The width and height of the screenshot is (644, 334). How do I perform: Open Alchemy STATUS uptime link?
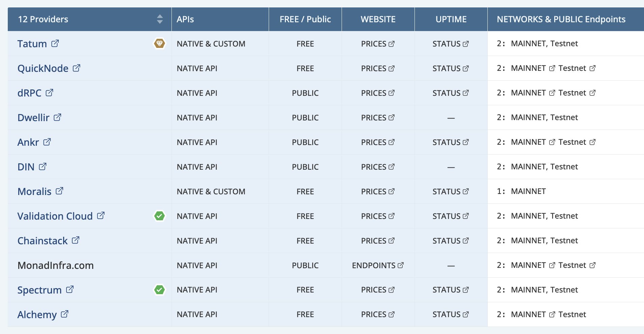tap(451, 314)
